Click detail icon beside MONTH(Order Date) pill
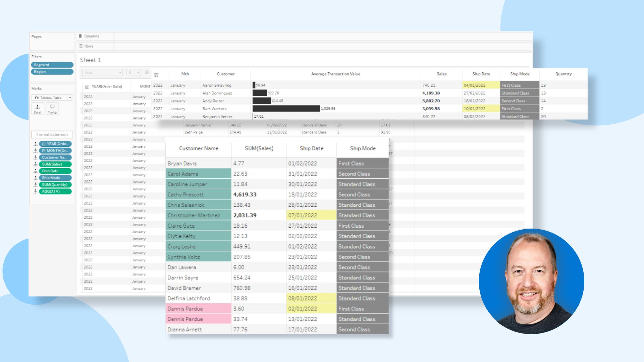The image size is (644, 362). (35, 151)
